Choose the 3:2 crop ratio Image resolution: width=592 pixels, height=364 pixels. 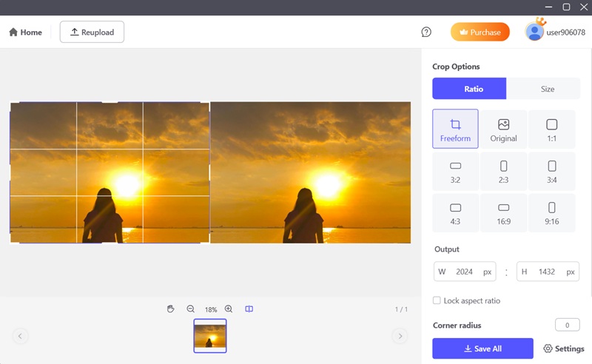[455, 172]
